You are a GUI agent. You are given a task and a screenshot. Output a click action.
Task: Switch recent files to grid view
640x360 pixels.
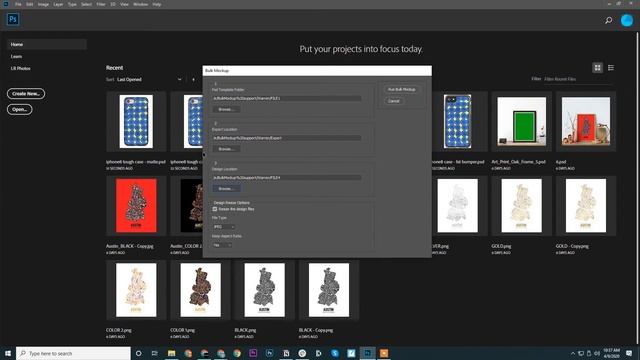click(598, 68)
